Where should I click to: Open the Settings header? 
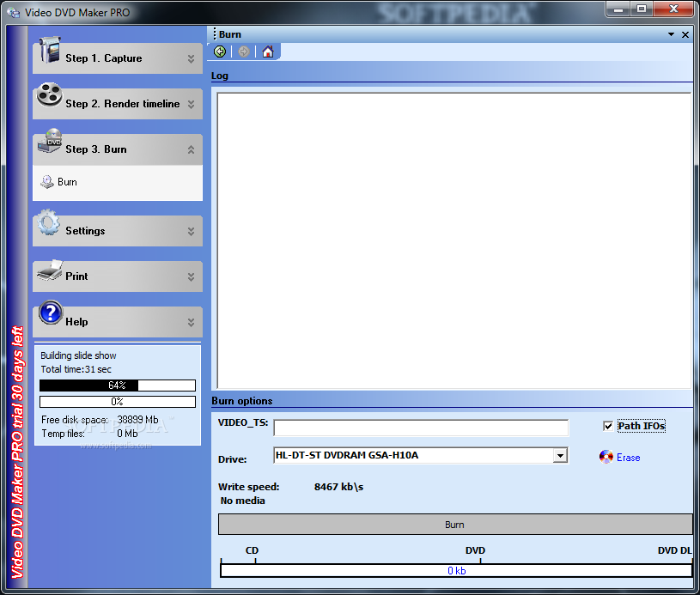click(x=118, y=231)
